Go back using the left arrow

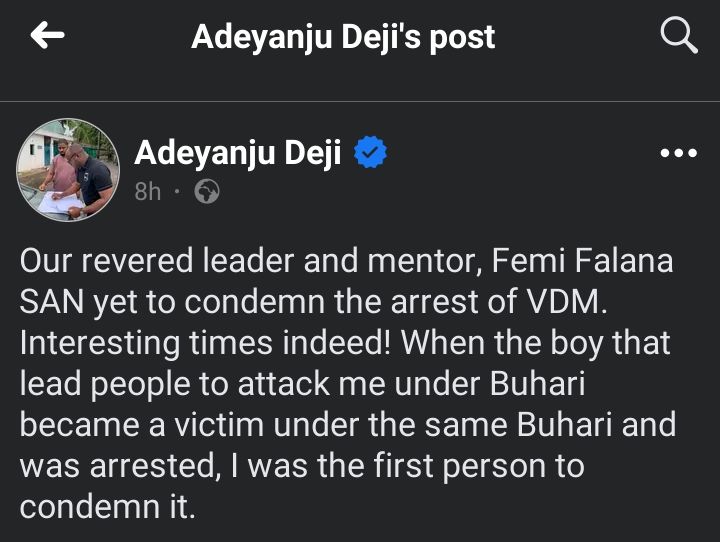47,37
